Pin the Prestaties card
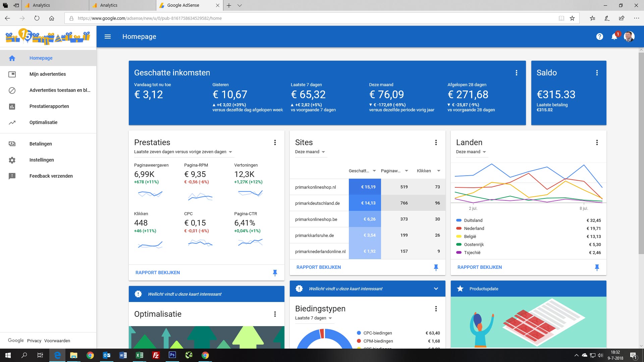Viewport: 644px width, 362px height. 275,273
